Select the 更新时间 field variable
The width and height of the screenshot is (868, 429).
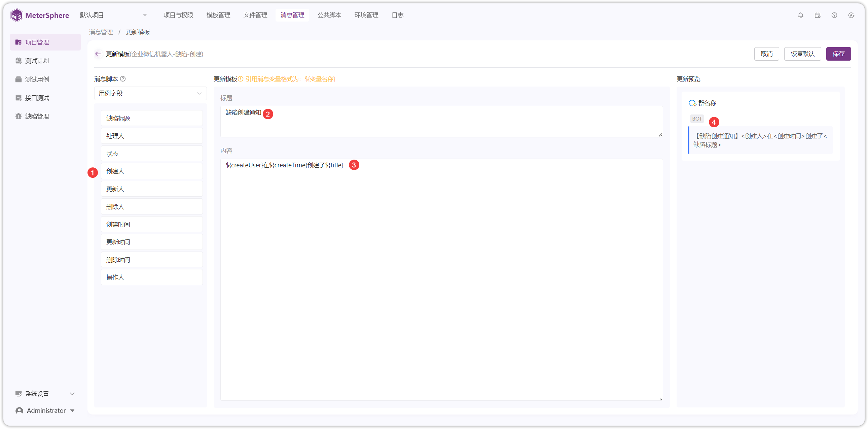[x=152, y=242]
